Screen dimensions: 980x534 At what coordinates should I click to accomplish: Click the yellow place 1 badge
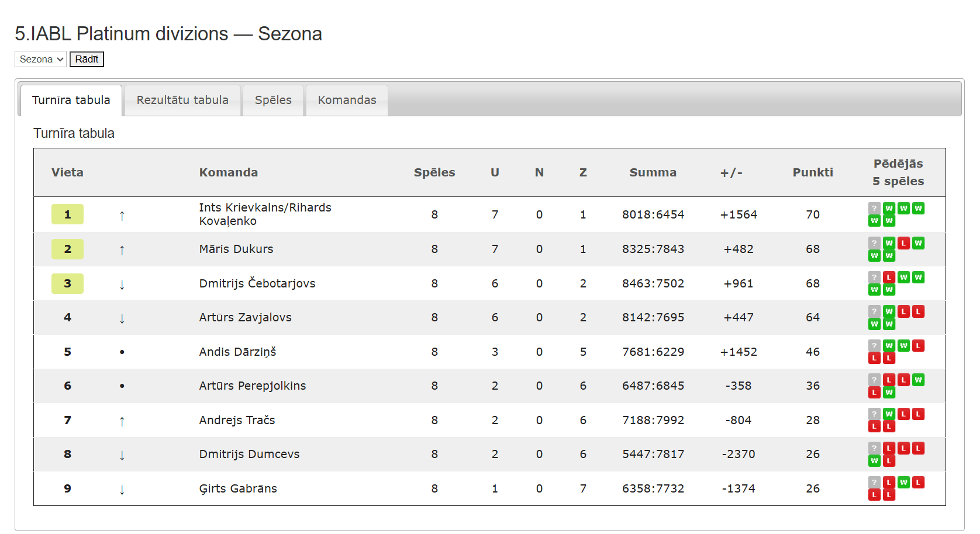[x=67, y=214]
